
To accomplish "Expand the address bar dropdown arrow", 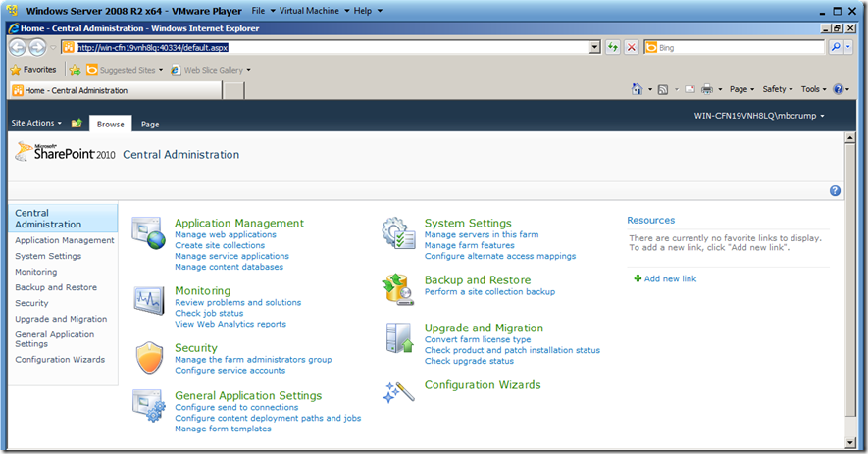I will tap(595, 48).
